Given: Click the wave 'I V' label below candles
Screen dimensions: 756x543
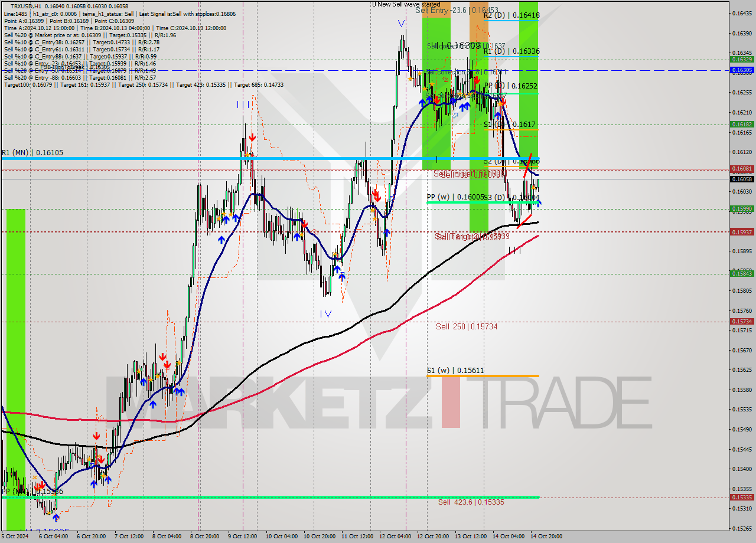Looking at the screenshot, I should 325,314.
